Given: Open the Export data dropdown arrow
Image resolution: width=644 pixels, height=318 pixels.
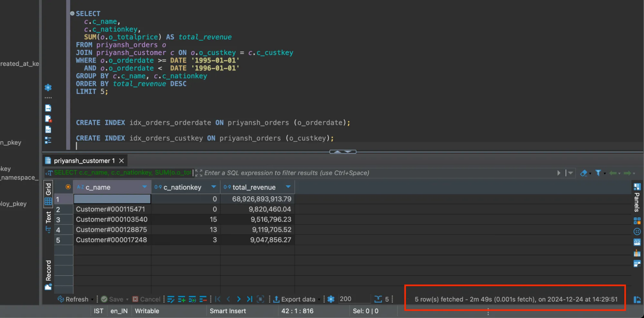Looking at the screenshot, I should (319, 300).
